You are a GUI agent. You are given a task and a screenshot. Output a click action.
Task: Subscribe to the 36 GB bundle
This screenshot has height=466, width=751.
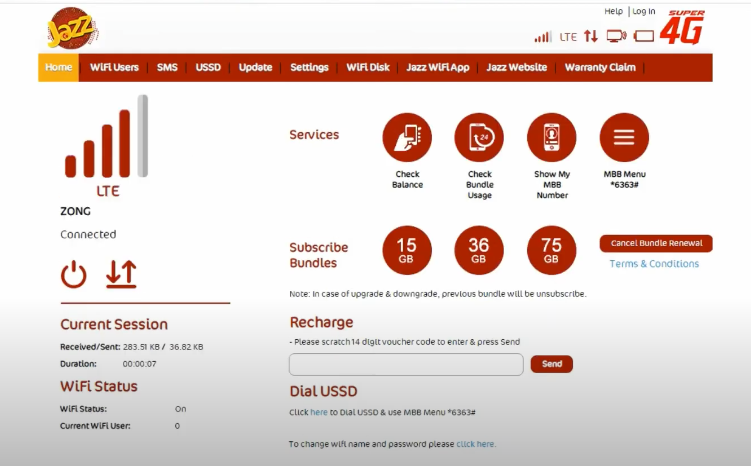[479, 250]
